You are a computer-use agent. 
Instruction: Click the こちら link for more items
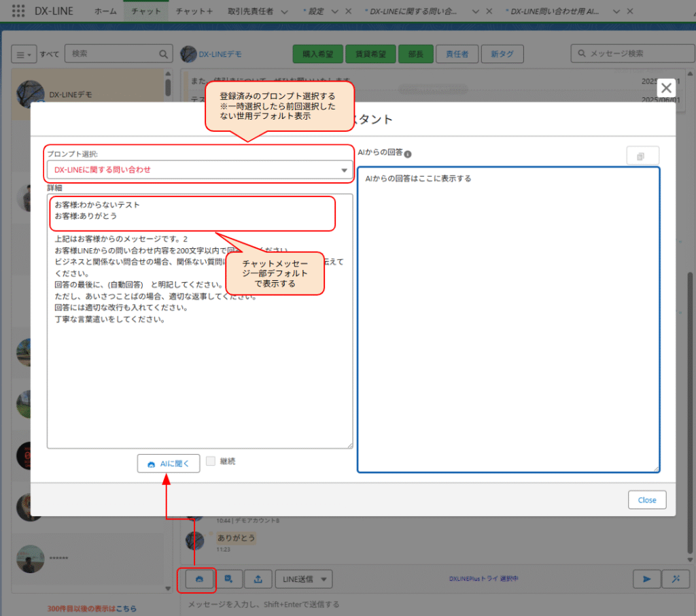126,609
